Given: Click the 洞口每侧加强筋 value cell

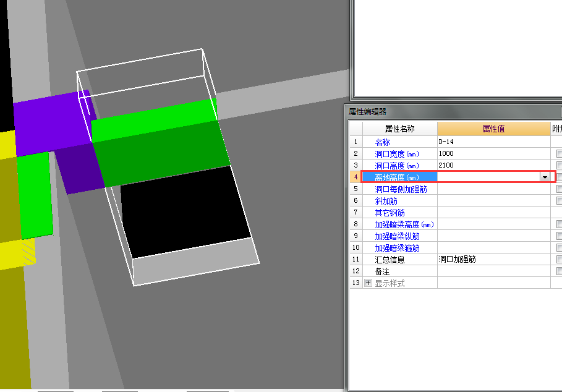Looking at the screenshot, I should click(494, 189).
